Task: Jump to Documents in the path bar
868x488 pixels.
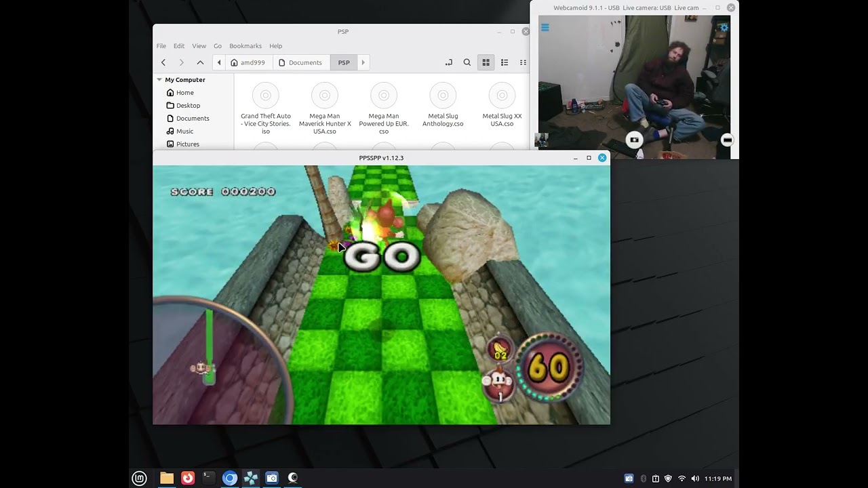Action: (x=300, y=62)
